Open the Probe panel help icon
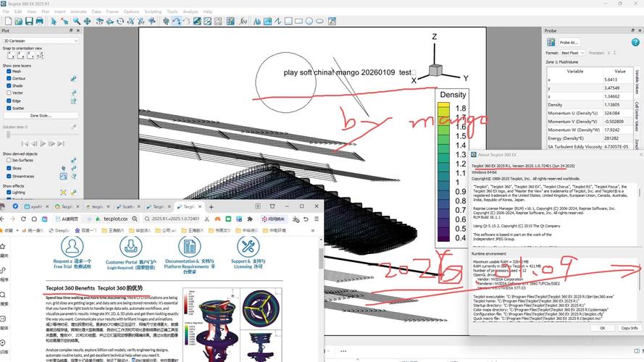The image size is (644, 362). [635, 42]
